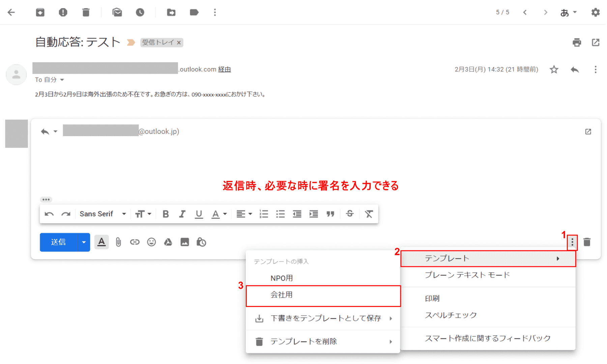This screenshot has height=364, width=607.
Task: Click the 送信 send button
Action: coord(58,242)
